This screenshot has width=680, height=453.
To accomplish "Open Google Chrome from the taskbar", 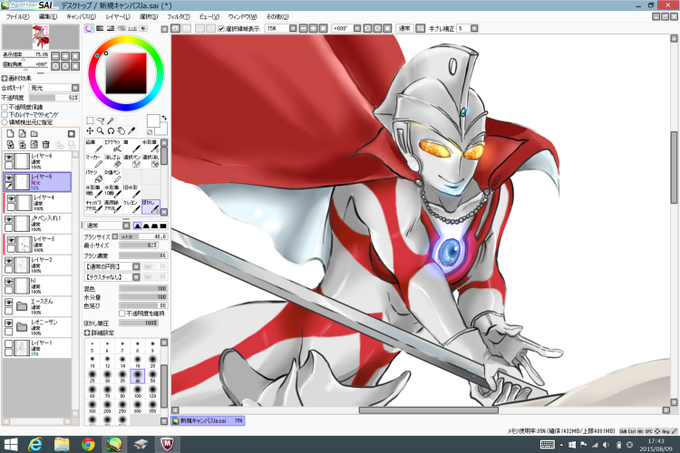I will (x=88, y=444).
